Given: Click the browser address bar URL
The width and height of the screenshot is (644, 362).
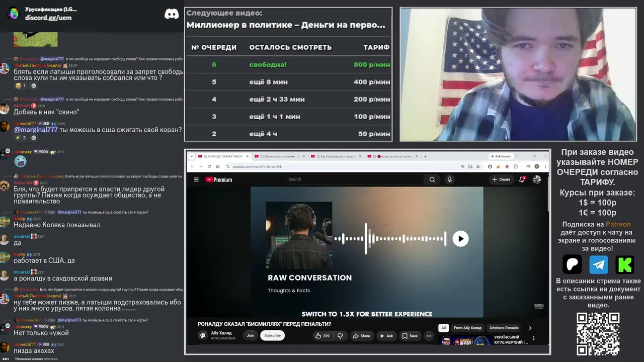Looking at the screenshot, I should pyautogui.click(x=257, y=166).
